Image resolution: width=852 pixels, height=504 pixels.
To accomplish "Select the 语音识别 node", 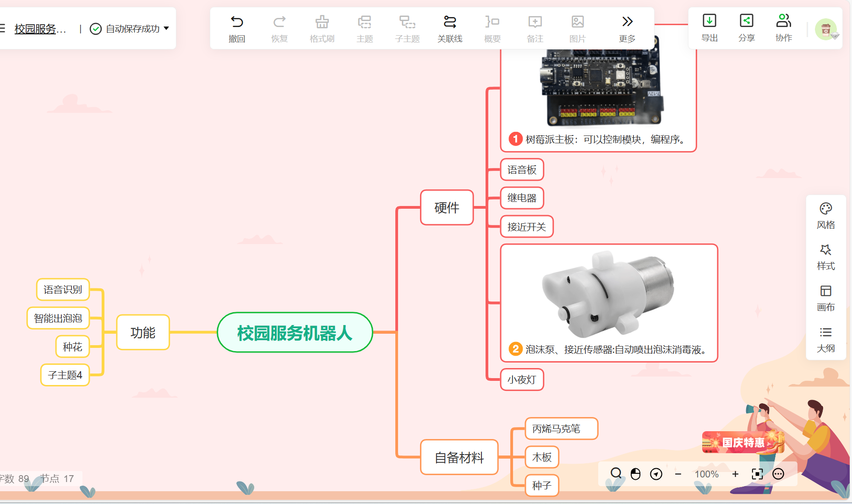I will (x=63, y=289).
